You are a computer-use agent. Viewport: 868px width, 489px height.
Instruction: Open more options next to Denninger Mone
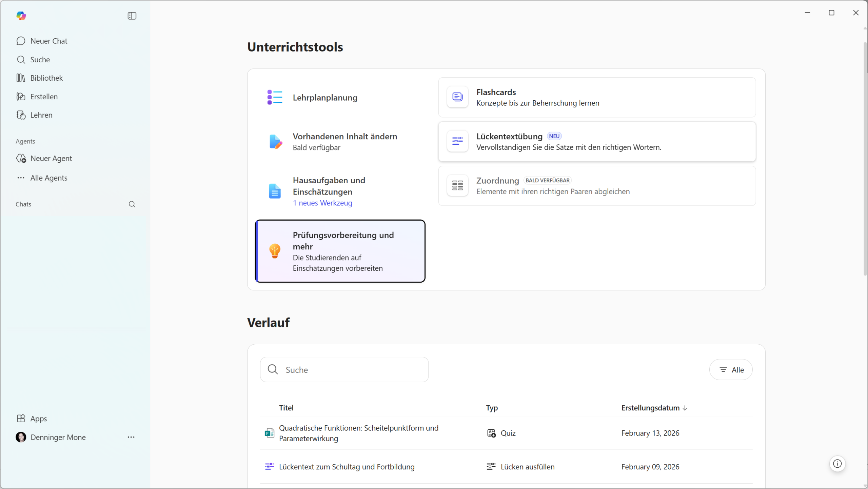coord(131,437)
